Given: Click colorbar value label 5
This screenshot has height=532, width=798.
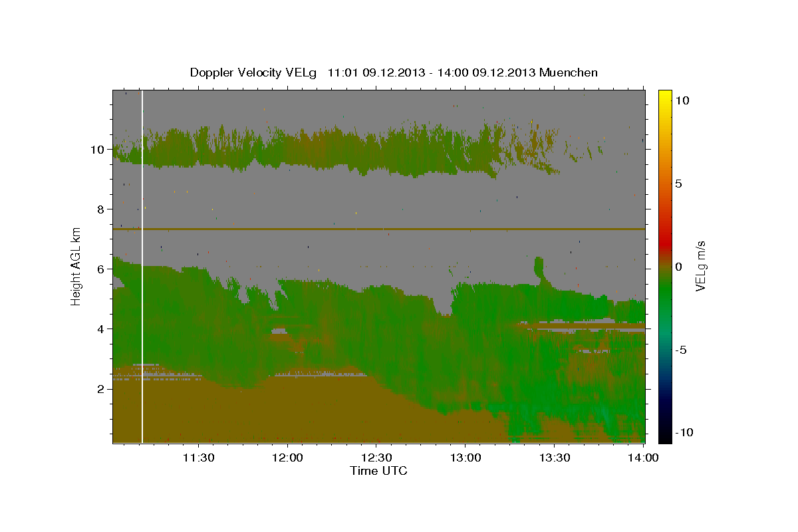Looking at the screenshot, I should point(679,184).
